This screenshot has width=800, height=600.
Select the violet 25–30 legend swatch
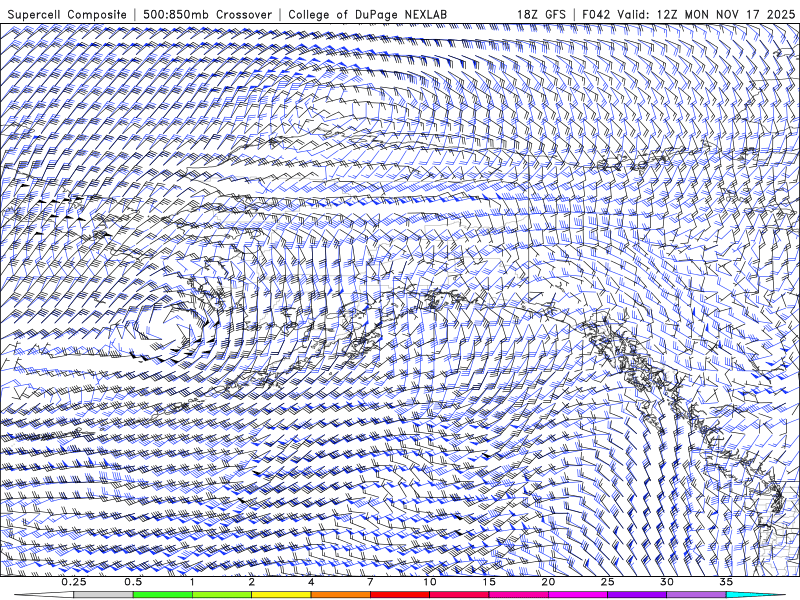pos(637,595)
